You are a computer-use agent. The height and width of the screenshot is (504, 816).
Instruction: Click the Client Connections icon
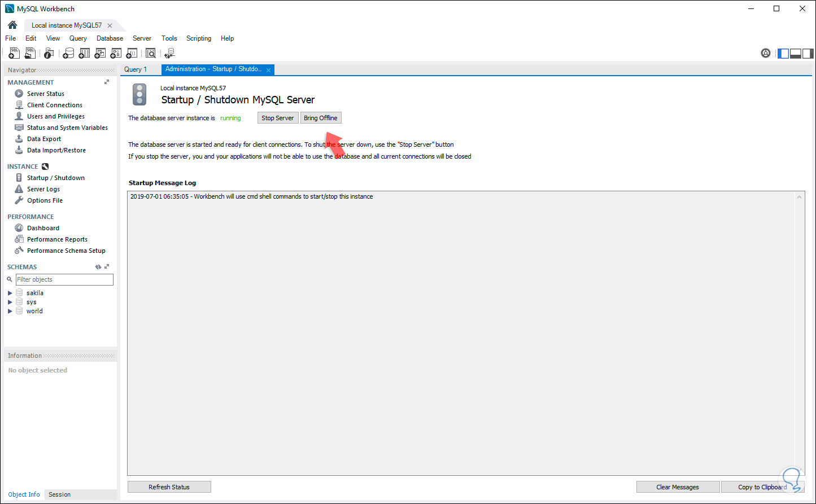point(19,105)
